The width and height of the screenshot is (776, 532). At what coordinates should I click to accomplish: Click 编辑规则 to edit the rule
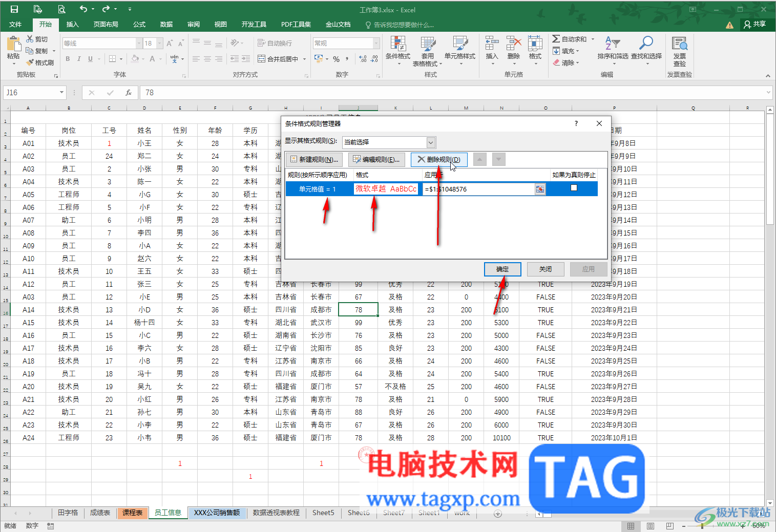click(376, 159)
